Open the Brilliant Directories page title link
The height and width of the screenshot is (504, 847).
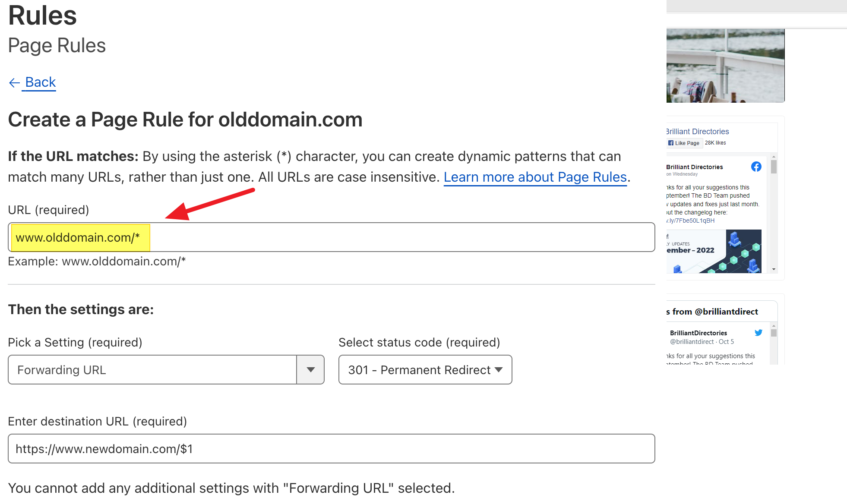pos(697,131)
